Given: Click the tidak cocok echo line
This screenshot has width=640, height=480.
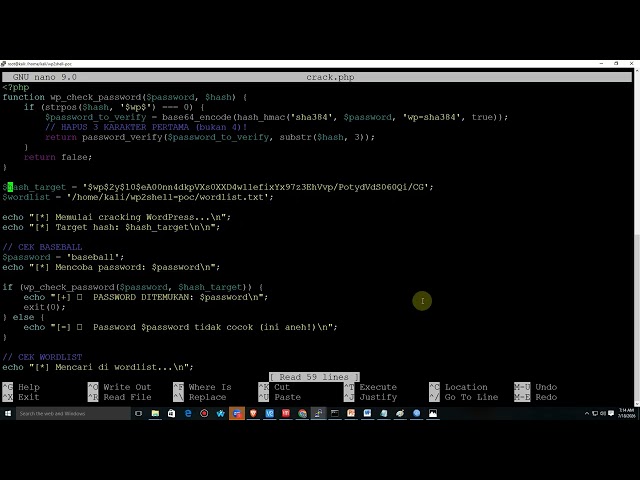Looking at the screenshot, I should tap(180, 327).
